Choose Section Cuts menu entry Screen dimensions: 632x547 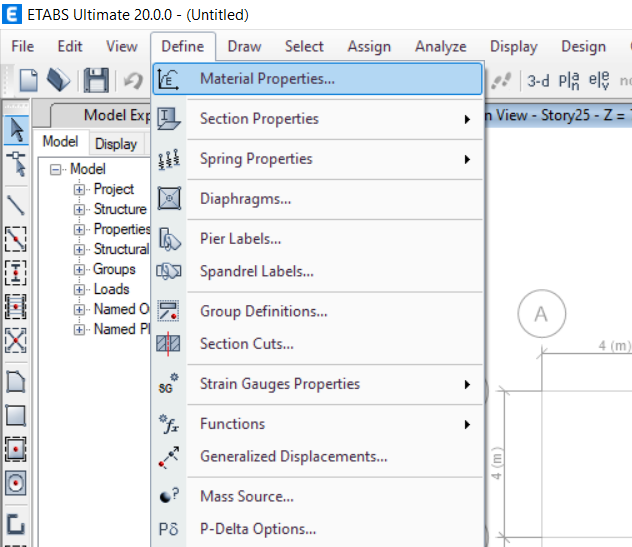pos(317,344)
